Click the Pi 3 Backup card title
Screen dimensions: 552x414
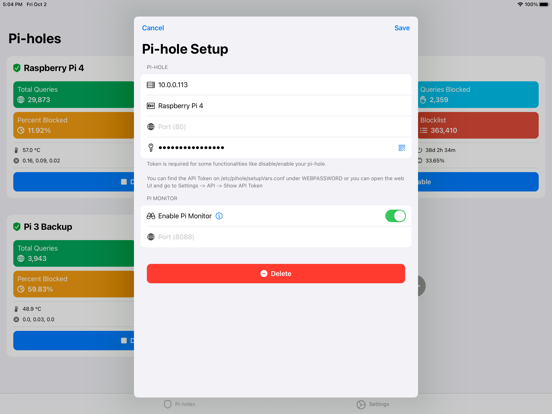click(48, 227)
